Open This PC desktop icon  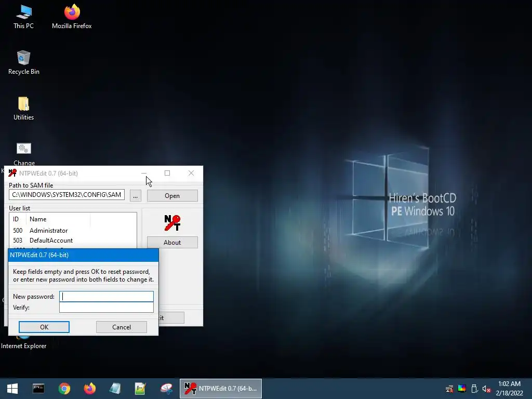pos(24,17)
